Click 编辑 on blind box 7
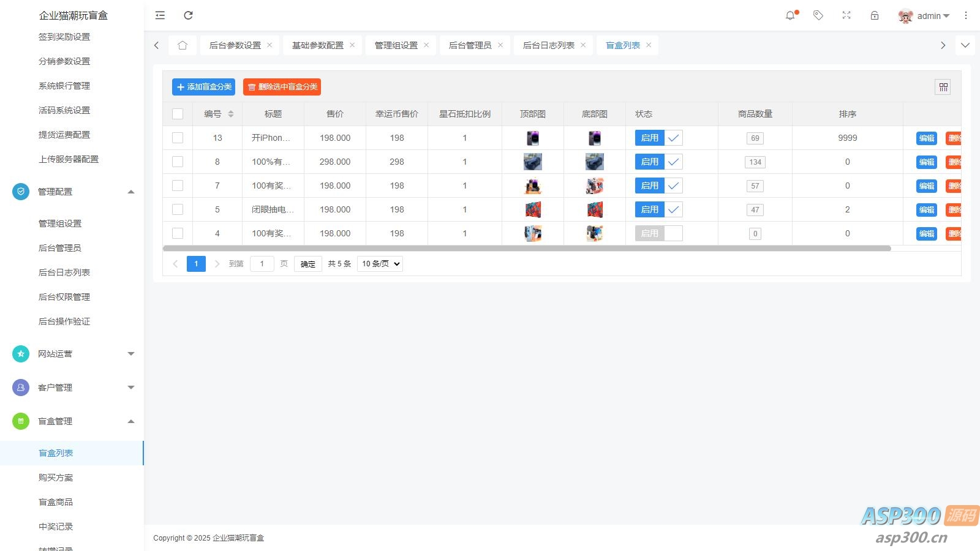 click(925, 186)
